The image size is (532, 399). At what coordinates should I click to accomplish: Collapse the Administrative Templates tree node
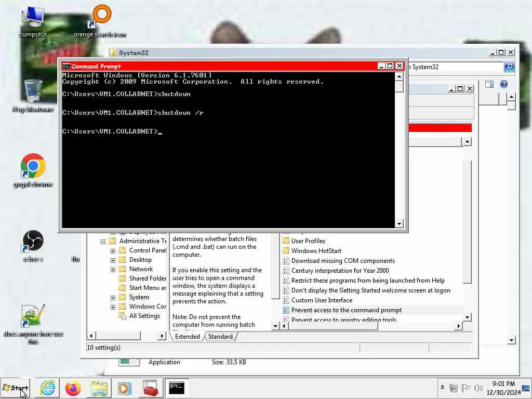103,242
